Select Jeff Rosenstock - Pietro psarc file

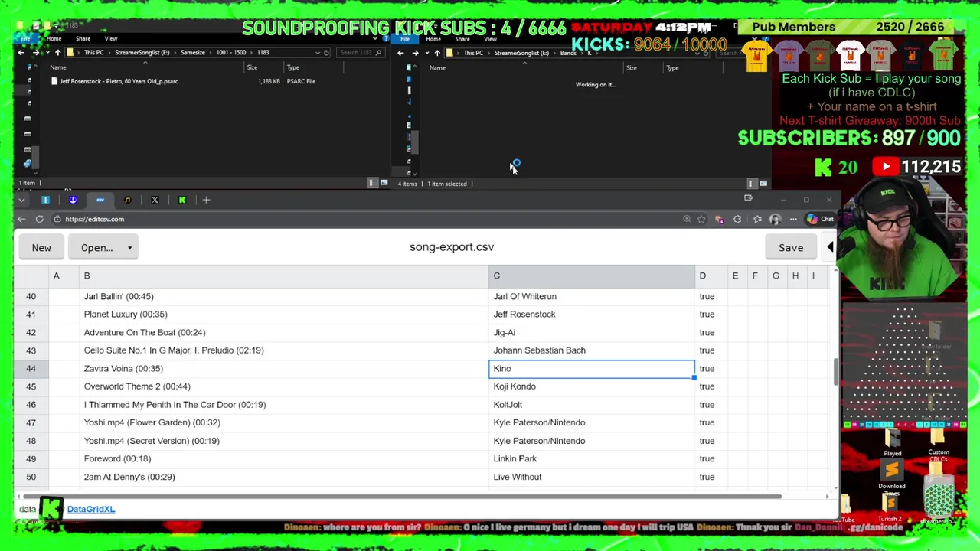(119, 81)
